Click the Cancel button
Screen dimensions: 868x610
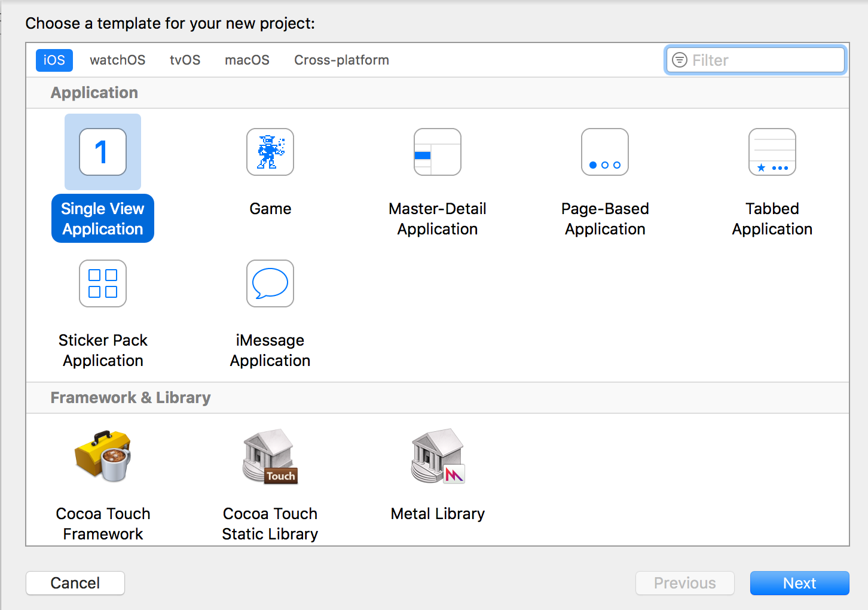click(75, 583)
